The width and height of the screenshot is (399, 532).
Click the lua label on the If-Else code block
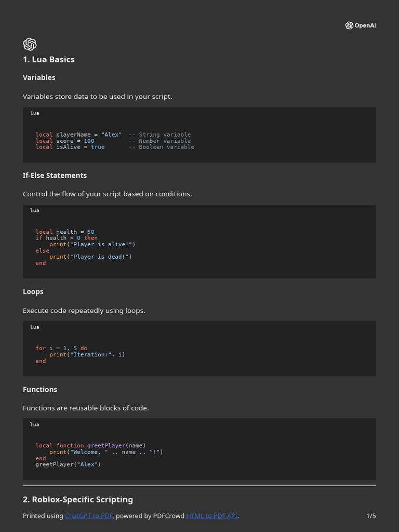[34, 210]
